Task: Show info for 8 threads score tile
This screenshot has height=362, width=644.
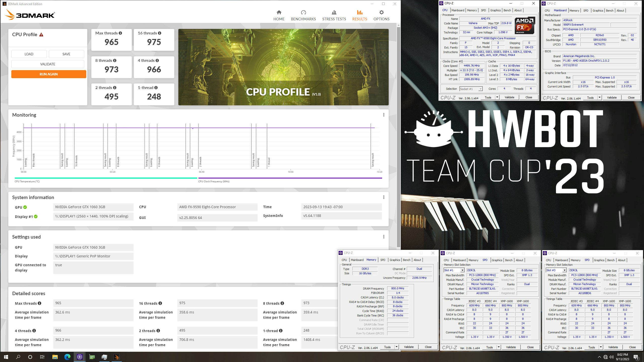Action: pyautogui.click(x=115, y=61)
